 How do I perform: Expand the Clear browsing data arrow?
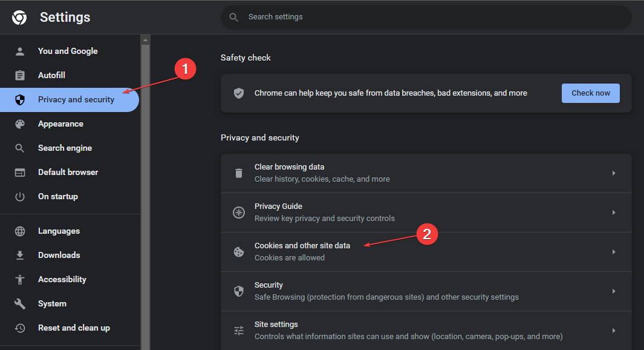pos(614,173)
